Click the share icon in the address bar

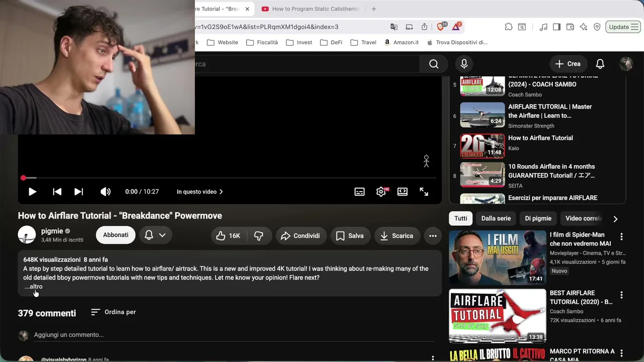point(424,27)
